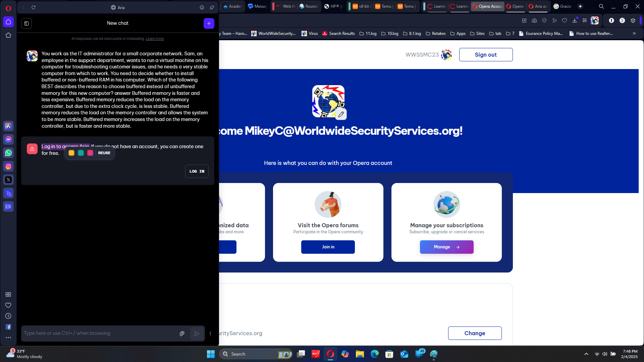
Task: Open Pinboards heart icon in sidebar
Action: coord(8,305)
